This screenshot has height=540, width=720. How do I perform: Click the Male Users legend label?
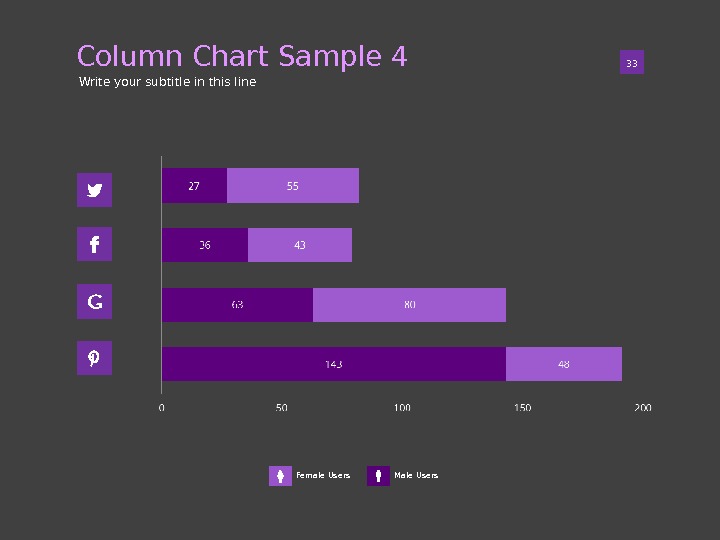coord(416,476)
